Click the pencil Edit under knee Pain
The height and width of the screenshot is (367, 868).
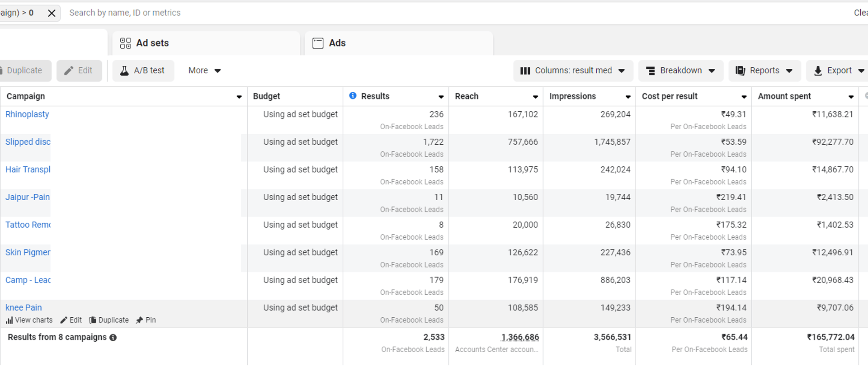(64, 320)
